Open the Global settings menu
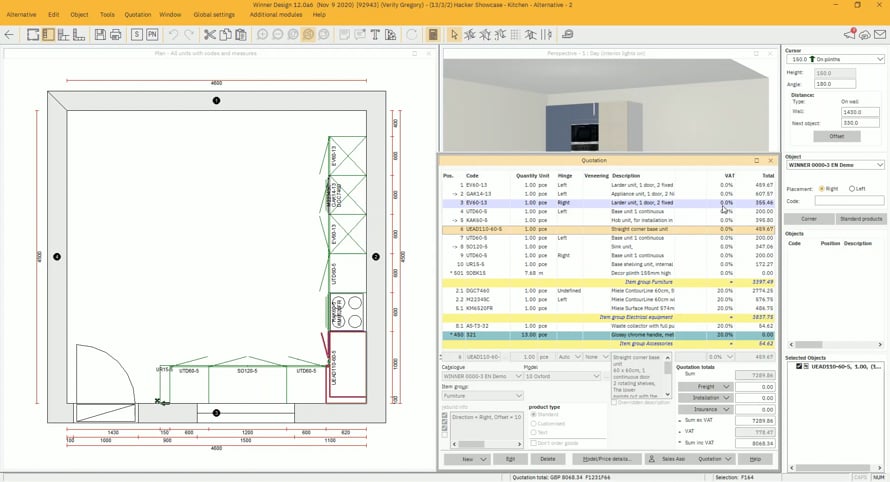 214,15
